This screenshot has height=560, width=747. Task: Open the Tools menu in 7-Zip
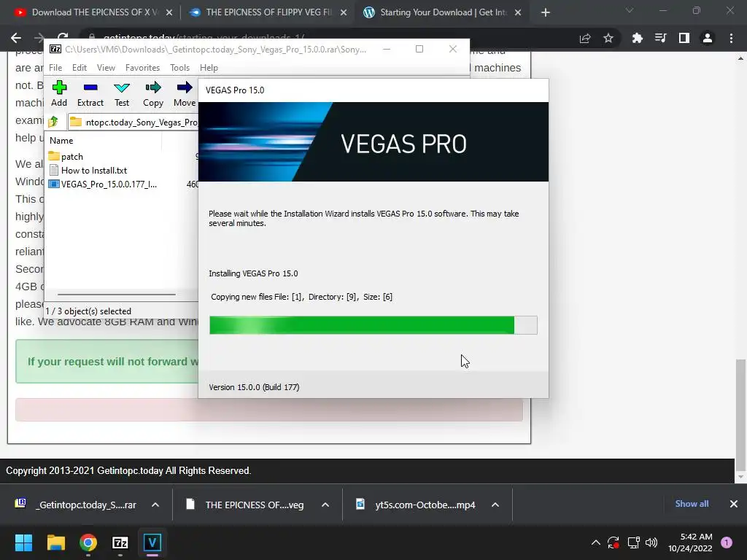tap(179, 68)
